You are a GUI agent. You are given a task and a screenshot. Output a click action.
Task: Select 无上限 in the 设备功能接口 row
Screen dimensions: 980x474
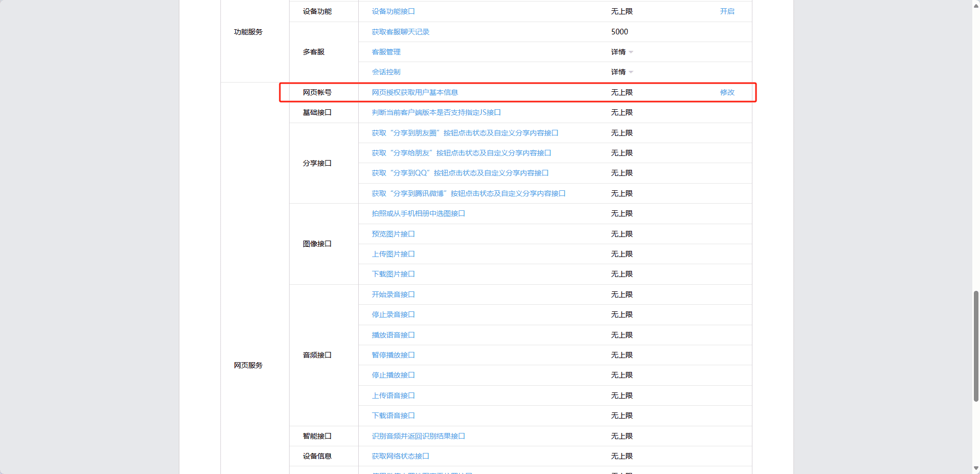pos(622,11)
